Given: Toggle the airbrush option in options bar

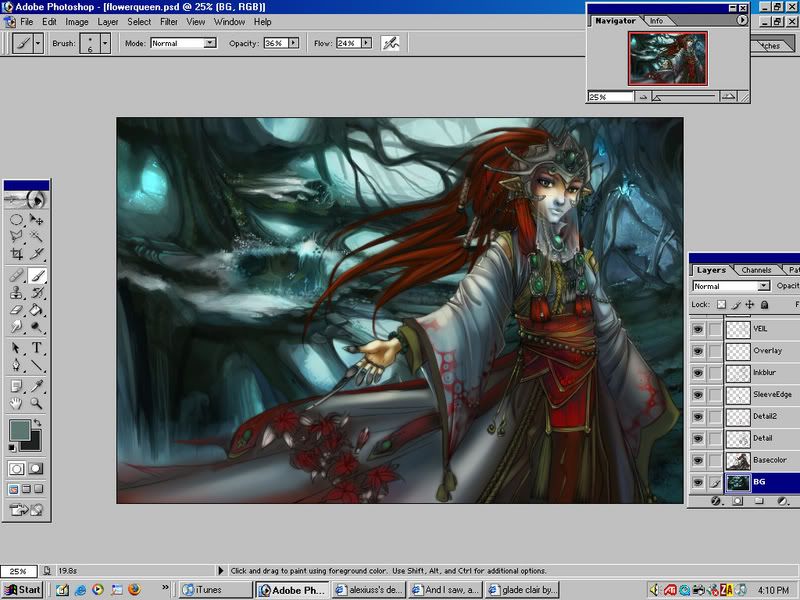Looking at the screenshot, I should (390, 43).
